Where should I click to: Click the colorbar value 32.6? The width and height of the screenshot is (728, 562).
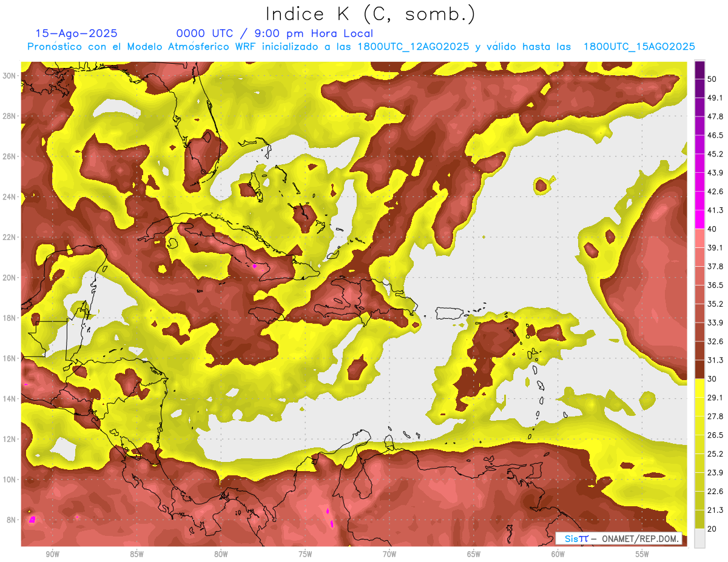click(715, 341)
